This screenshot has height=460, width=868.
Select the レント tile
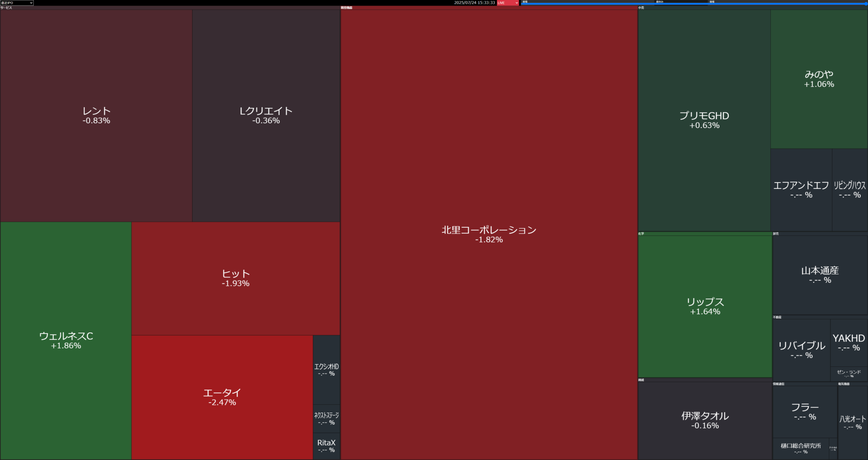click(96, 116)
